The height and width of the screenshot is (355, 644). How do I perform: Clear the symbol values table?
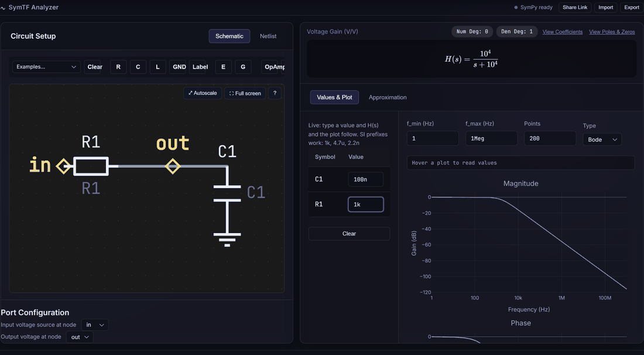tap(349, 234)
